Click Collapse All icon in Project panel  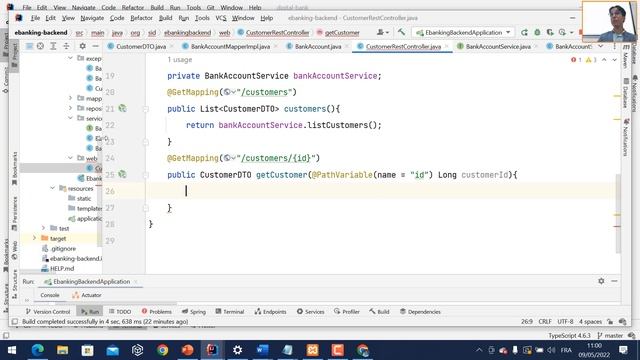point(66,47)
